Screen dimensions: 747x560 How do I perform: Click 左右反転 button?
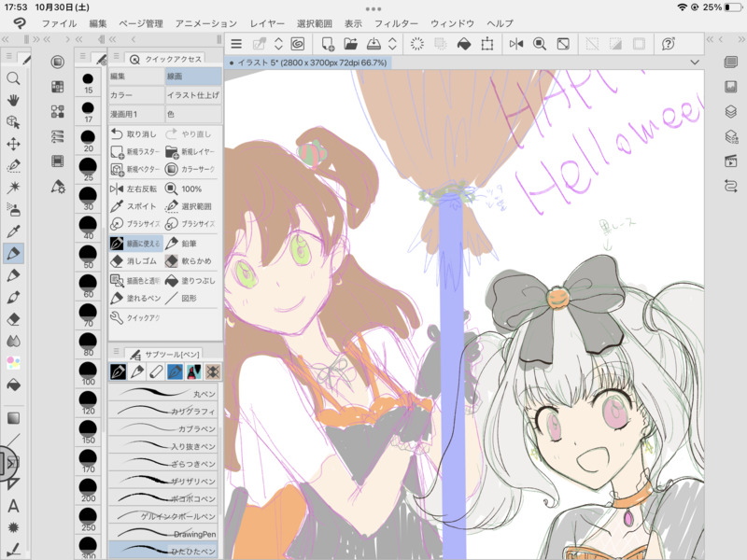(x=134, y=189)
